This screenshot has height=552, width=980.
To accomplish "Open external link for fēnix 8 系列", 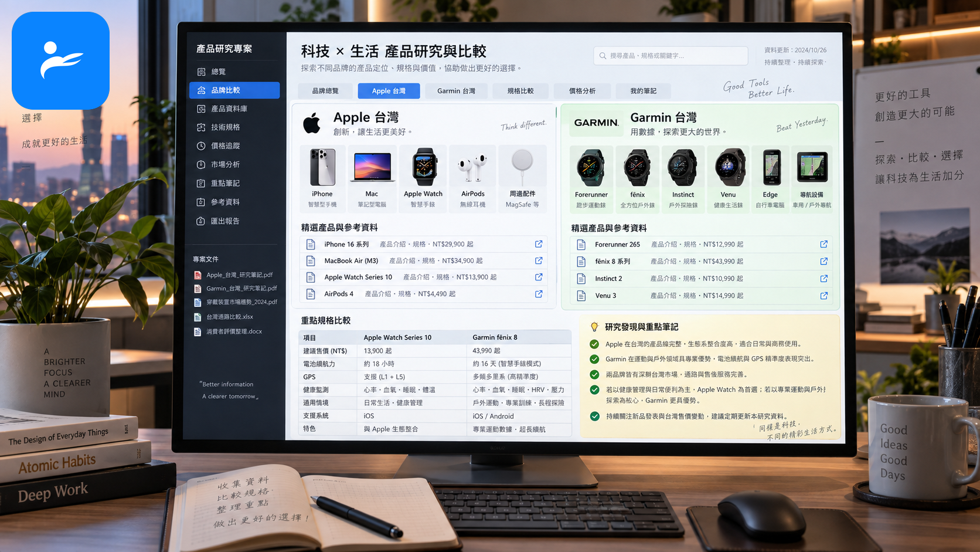I will [824, 261].
